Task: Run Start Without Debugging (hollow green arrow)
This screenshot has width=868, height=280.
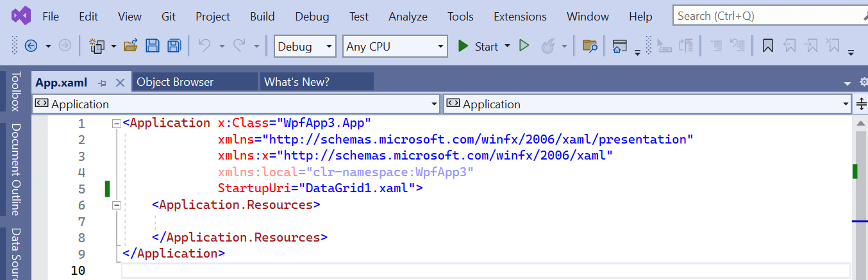Action: (x=524, y=46)
